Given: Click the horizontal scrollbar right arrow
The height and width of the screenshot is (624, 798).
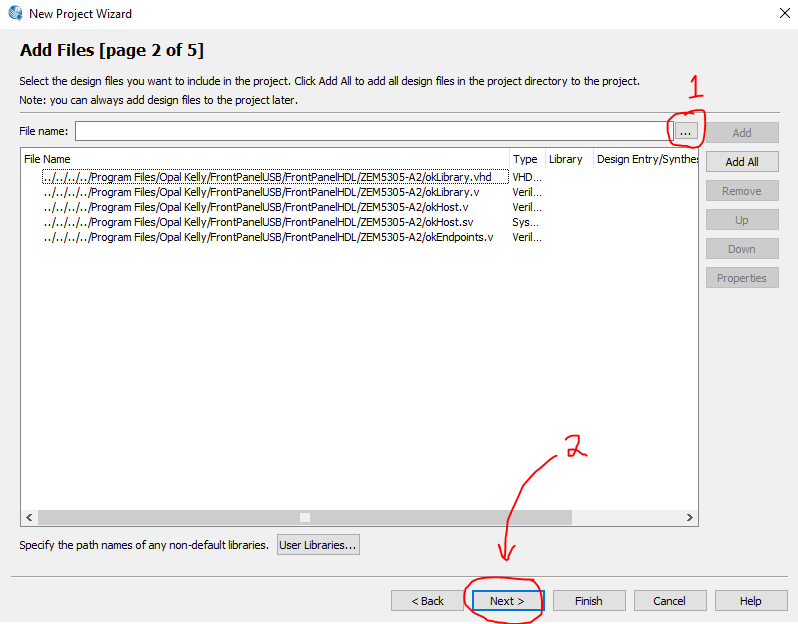Looking at the screenshot, I should [x=690, y=518].
